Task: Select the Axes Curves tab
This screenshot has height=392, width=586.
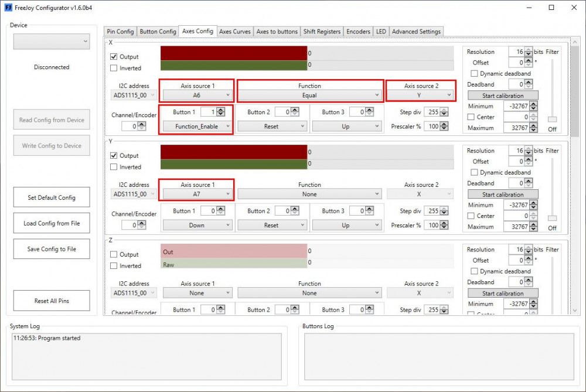Action: pos(235,32)
